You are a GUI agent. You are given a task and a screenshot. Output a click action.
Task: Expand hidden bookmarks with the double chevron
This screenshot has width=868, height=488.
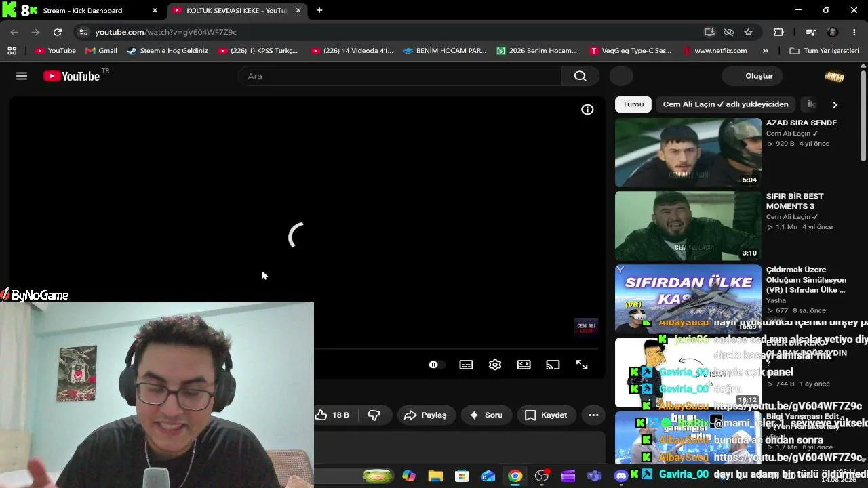click(766, 50)
